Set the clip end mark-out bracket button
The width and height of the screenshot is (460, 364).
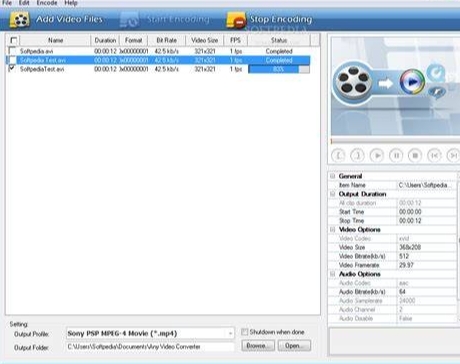(x=357, y=155)
